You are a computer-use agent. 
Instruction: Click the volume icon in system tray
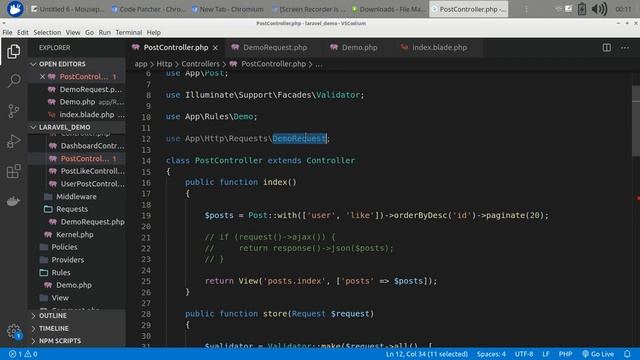tap(599, 9)
